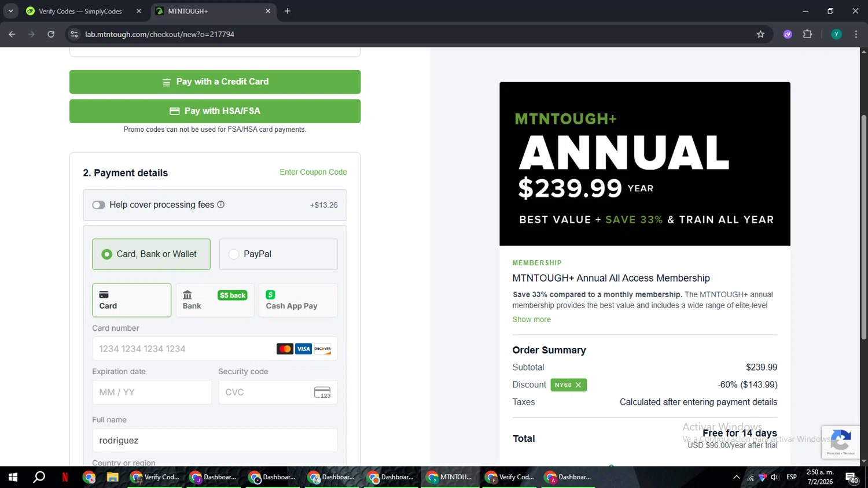Image resolution: width=868 pixels, height=488 pixels.
Task: Switch to MTNTOU... taskbar window
Action: [450, 477]
